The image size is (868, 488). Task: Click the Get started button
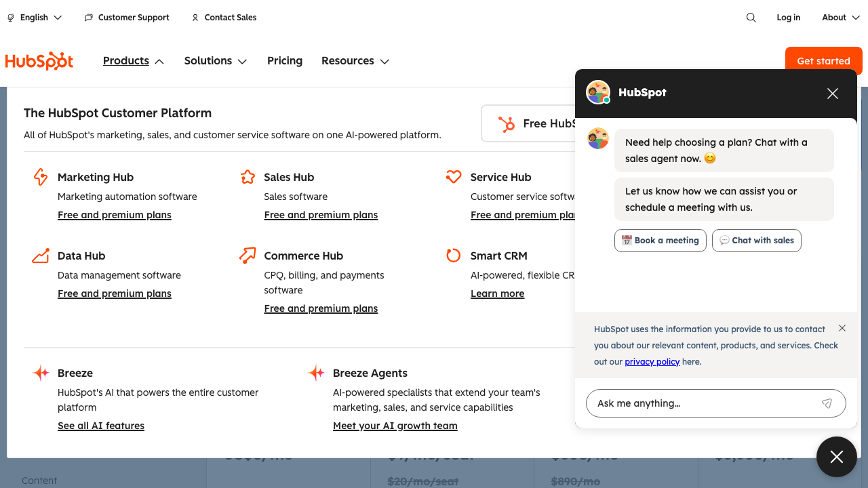pyautogui.click(x=823, y=60)
